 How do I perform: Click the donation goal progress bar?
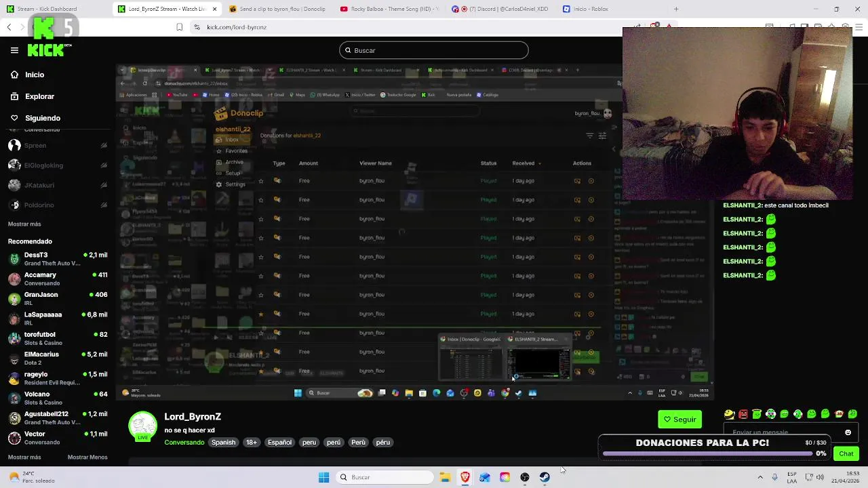(x=707, y=453)
